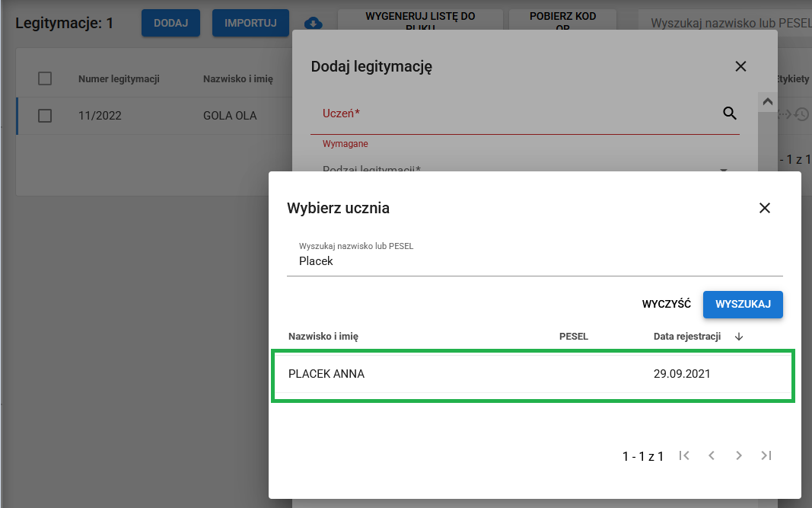Go to next page of student results
The height and width of the screenshot is (508, 812).
[x=738, y=455]
